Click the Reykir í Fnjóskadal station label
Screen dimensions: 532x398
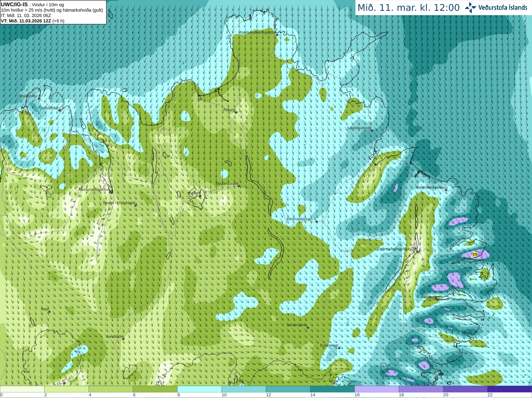(x=119, y=203)
